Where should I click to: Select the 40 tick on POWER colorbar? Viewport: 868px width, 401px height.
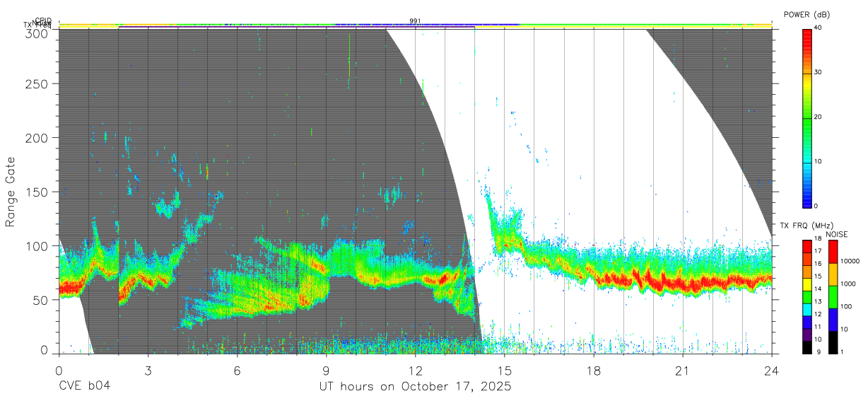[x=819, y=28]
